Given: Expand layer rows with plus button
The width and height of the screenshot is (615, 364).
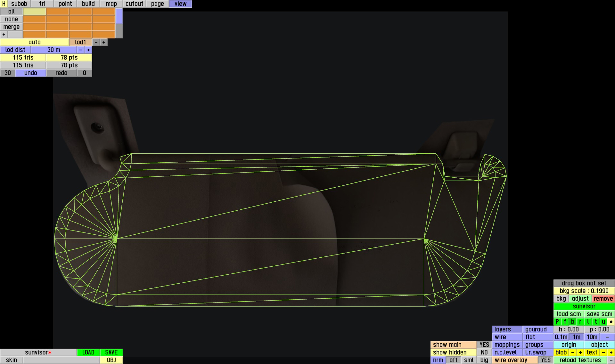Looking at the screenshot, I should click(x=4, y=35).
